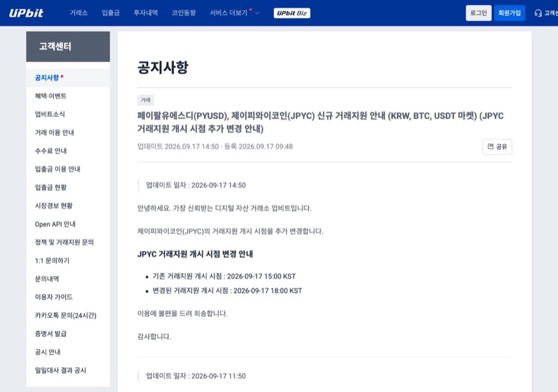Click 변경된 거래지원 개시 시점 18:00 KST line
The image size is (558, 392).
pyautogui.click(x=228, y=290)
